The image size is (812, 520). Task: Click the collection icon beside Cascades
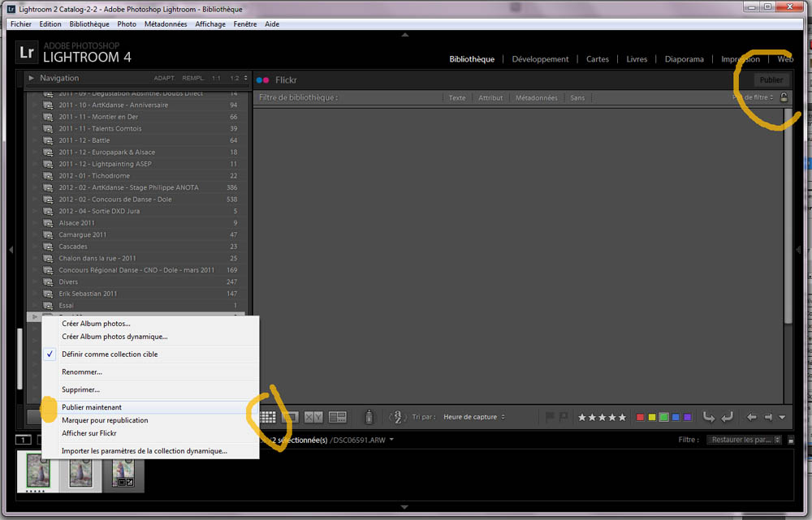pyautogui.click(x=48, y=247)
